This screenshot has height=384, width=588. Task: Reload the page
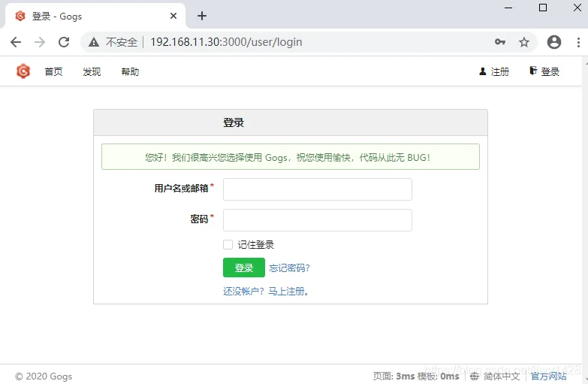click(x=64, y=42)
